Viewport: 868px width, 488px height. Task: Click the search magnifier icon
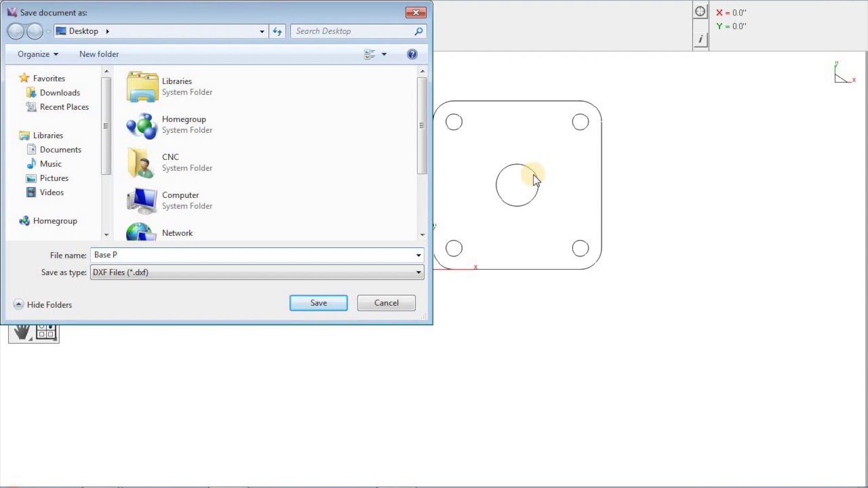click(418, 31)
